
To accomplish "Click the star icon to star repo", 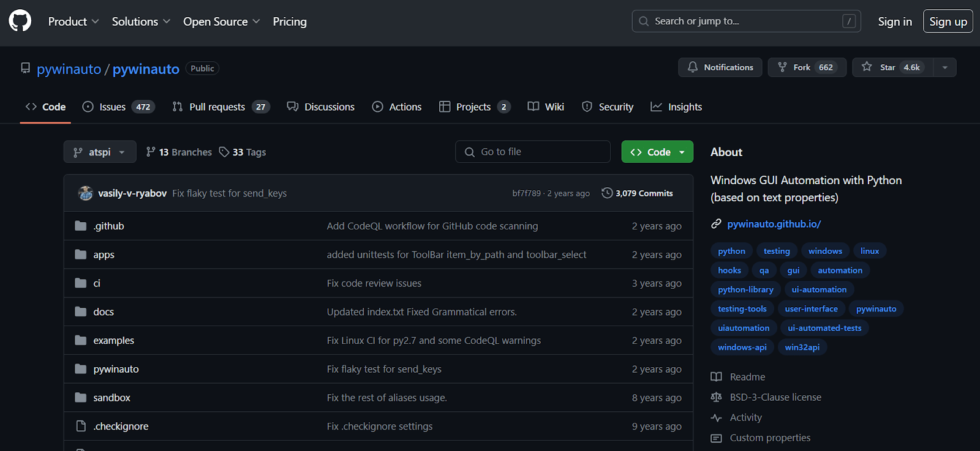I will [867, 67].
